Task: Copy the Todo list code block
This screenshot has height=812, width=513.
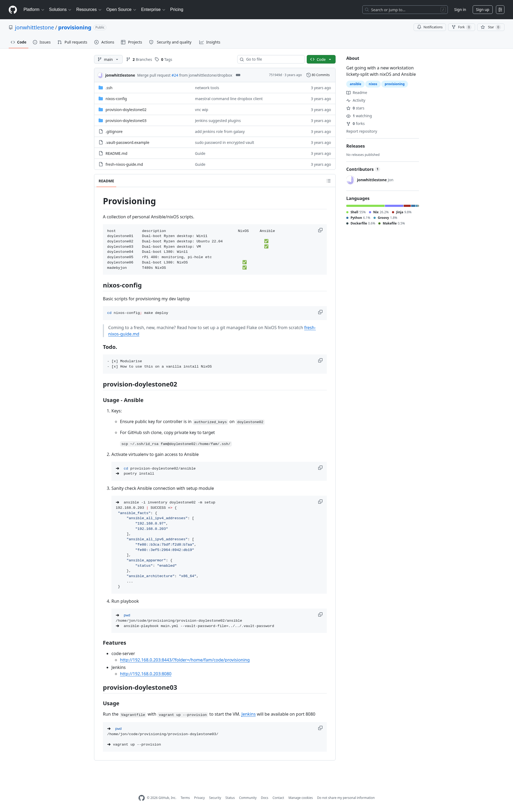Action: [320, 360]
